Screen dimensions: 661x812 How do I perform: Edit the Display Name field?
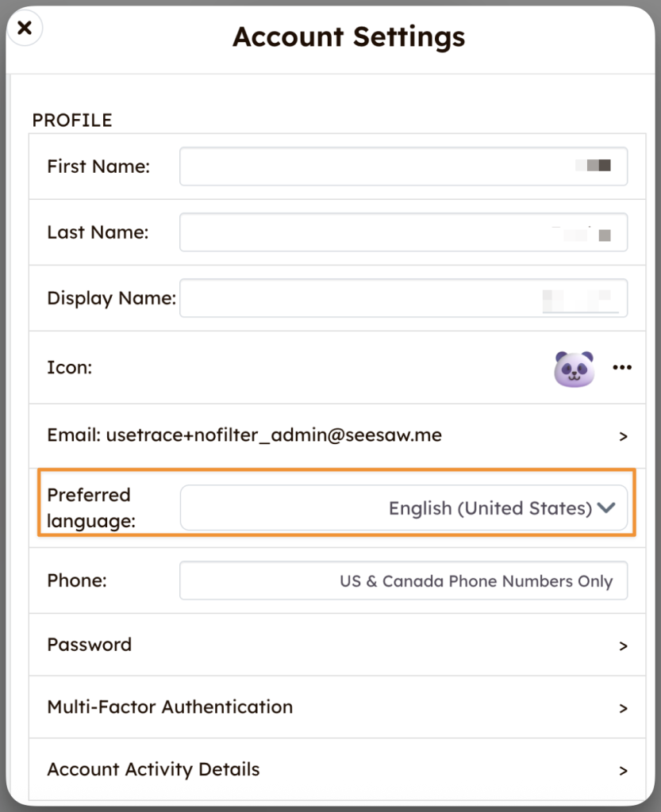click(x=403, y=298)
